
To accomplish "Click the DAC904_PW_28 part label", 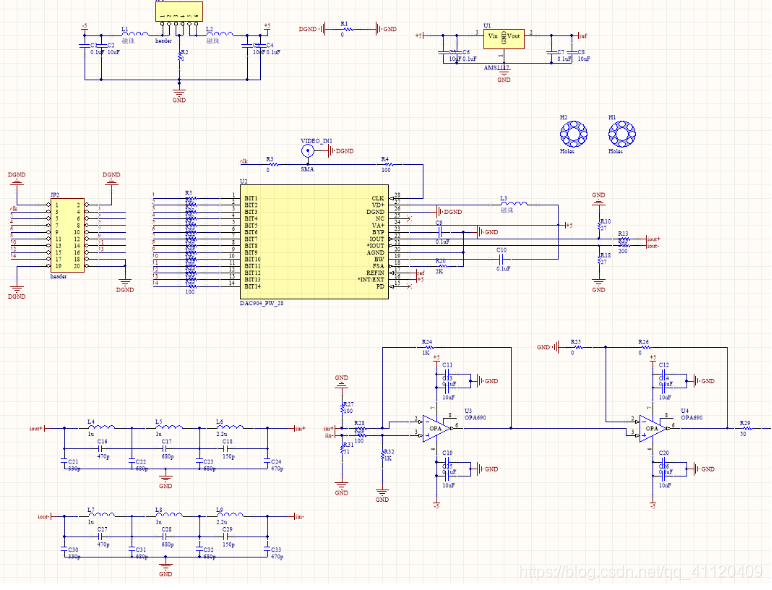I will click(261, 304).
